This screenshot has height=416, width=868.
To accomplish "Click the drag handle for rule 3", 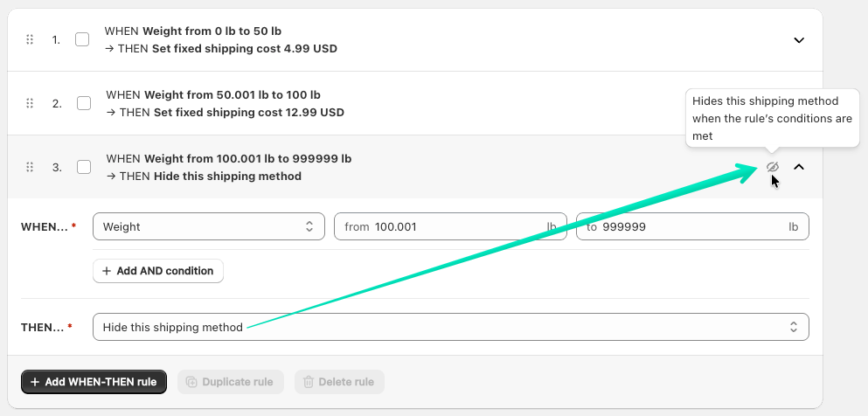I will pyautogui.click(x=30, y=167).
